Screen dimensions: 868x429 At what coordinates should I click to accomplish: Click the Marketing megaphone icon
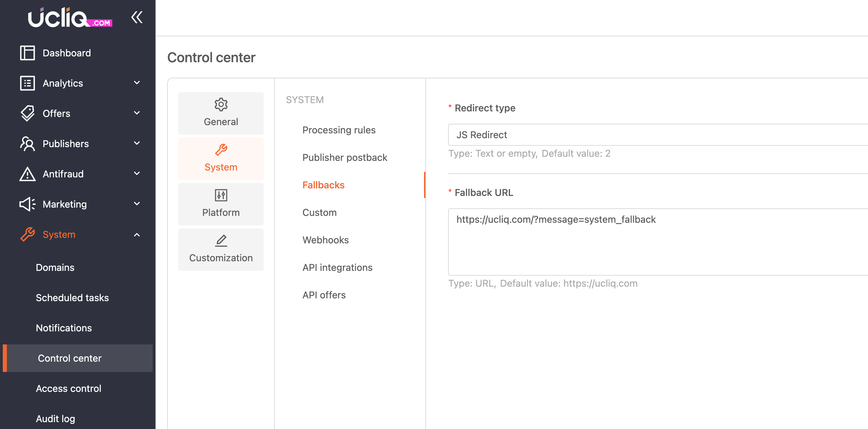pyautogui.click(x=28, y=204)
